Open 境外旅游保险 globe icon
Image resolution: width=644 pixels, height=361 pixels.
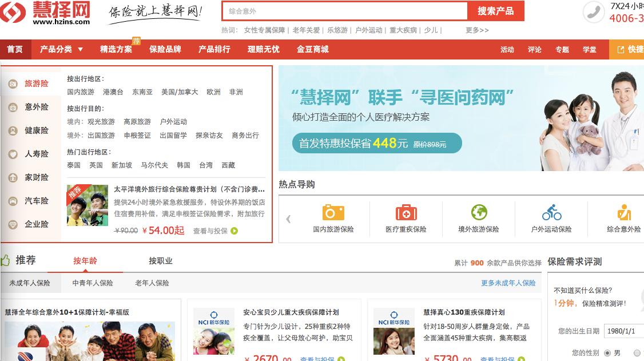[479, 212]
